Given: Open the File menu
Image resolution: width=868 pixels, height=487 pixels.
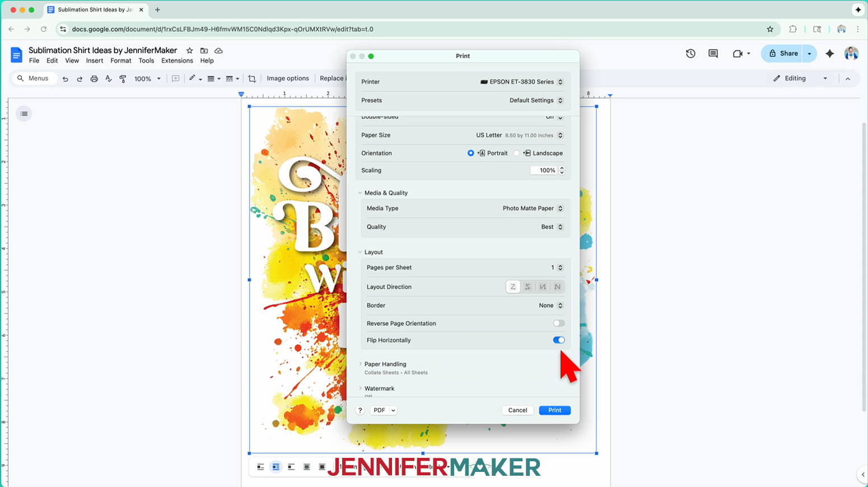Looking at the screenshot, I should [34, 61].
